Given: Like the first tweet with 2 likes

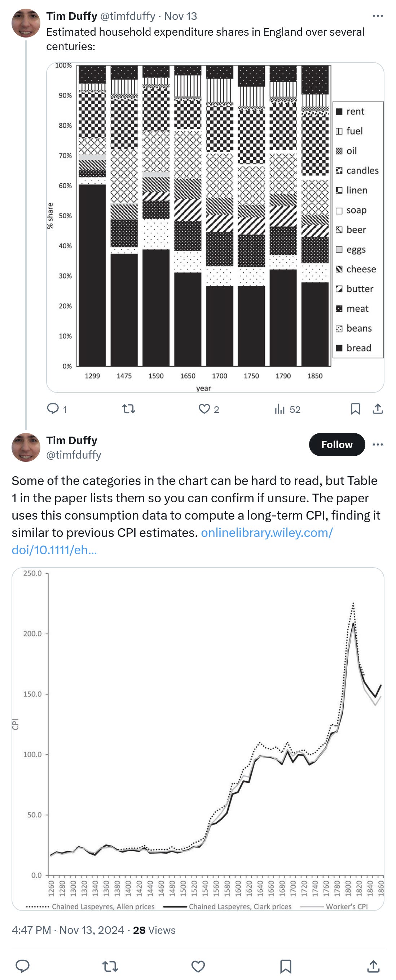Looking at the screenshot, I should (x=204, y=409).
